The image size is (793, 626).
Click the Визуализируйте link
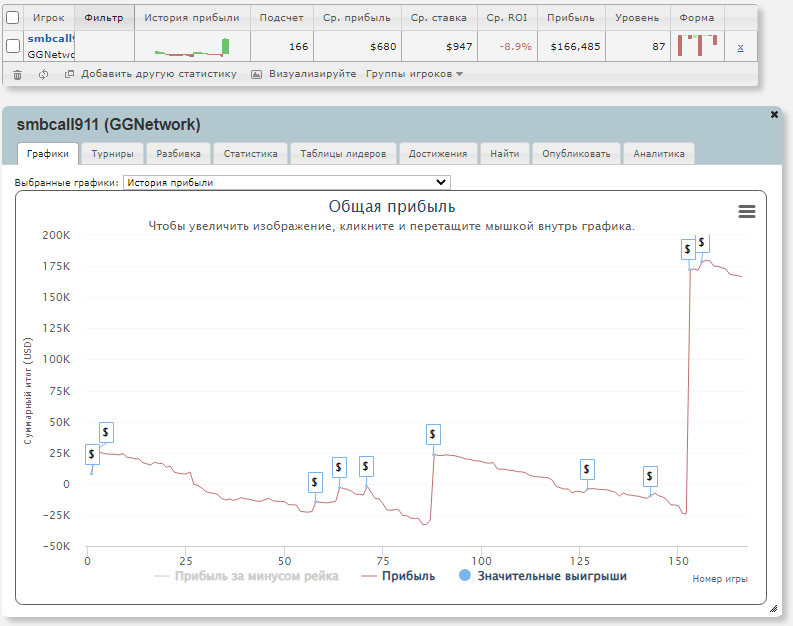pos(313,74)
